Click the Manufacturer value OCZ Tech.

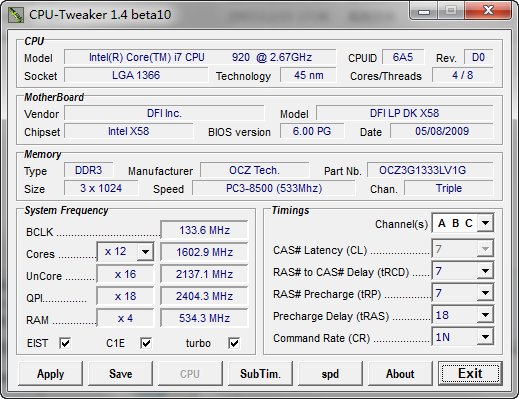point(255,170)
